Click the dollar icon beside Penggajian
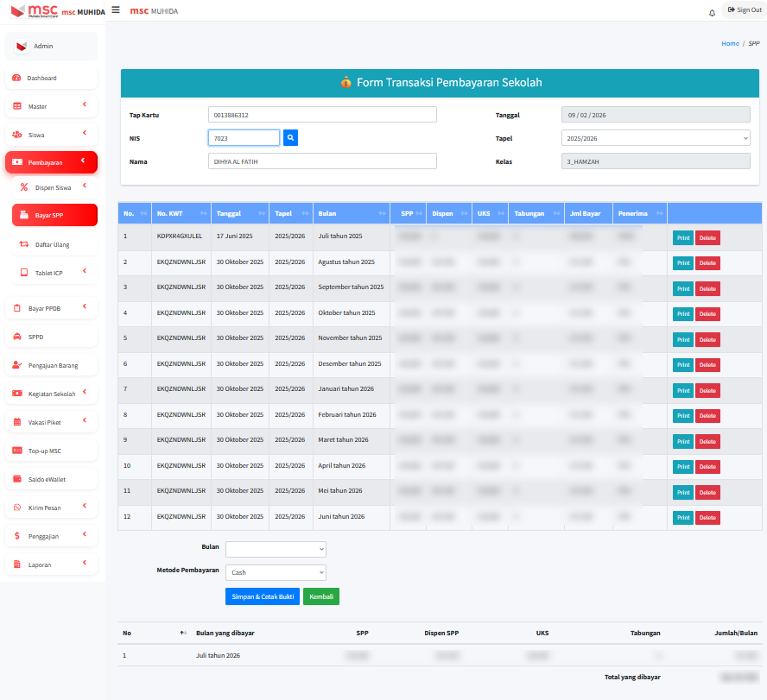This screenshot has height=700, width=767. (16, 537)
